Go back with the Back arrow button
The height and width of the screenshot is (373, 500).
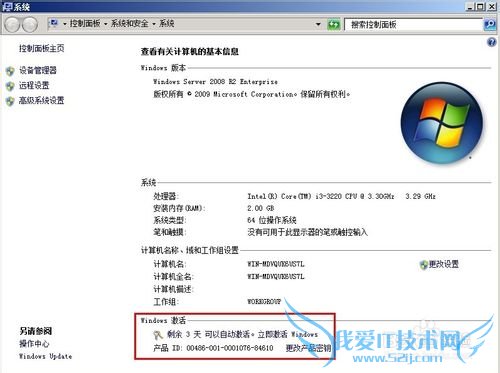pyautogui.click(x=12, y=24)
